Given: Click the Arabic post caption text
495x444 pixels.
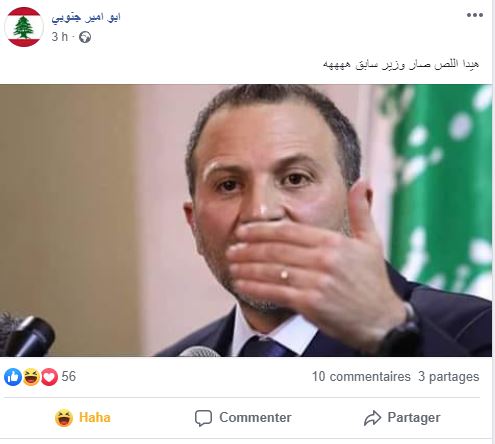Looking at the screenshot, I should click(401, 64).
